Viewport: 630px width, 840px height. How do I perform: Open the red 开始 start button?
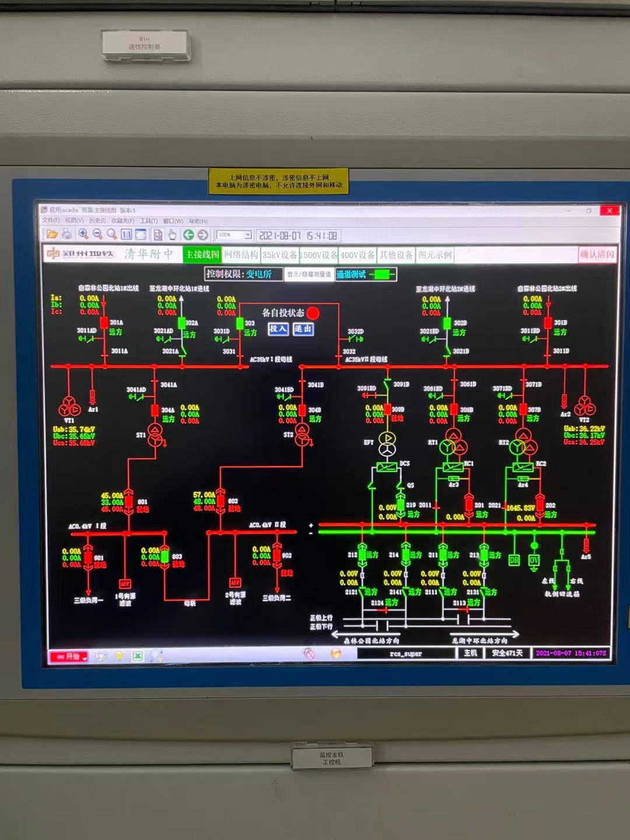(69, 656)
